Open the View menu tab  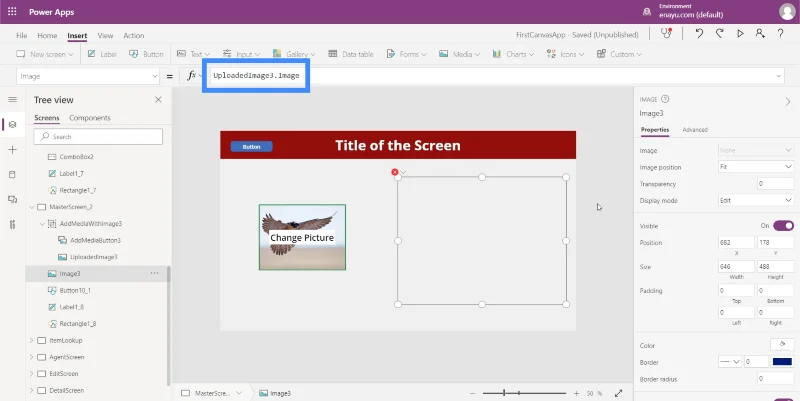click(x=105, y=35)
